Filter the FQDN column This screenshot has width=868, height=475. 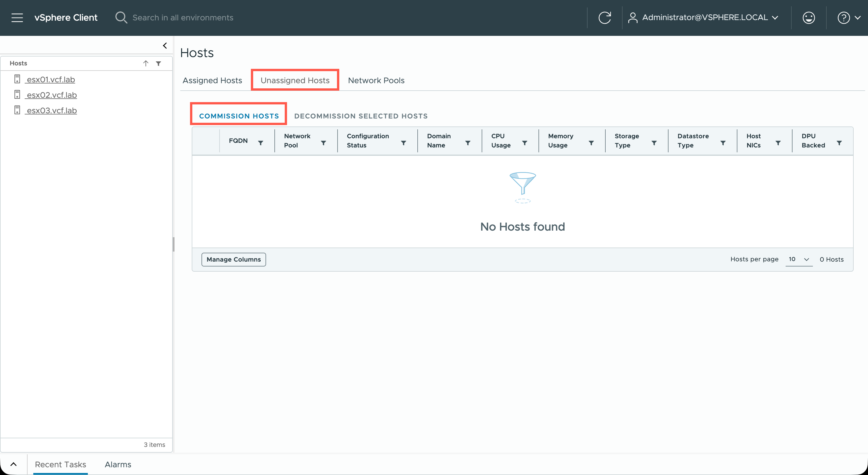(260, 143)
